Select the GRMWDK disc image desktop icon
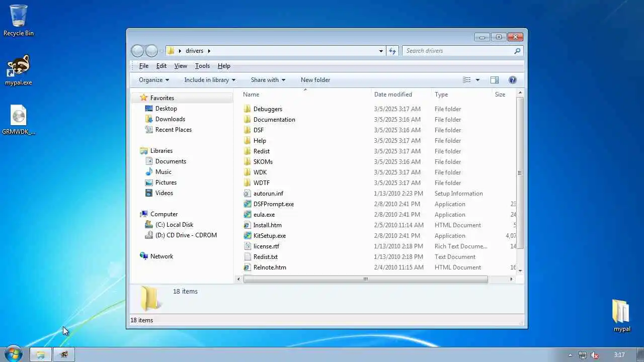The image size is (644, 362). [x=19, y=121]
